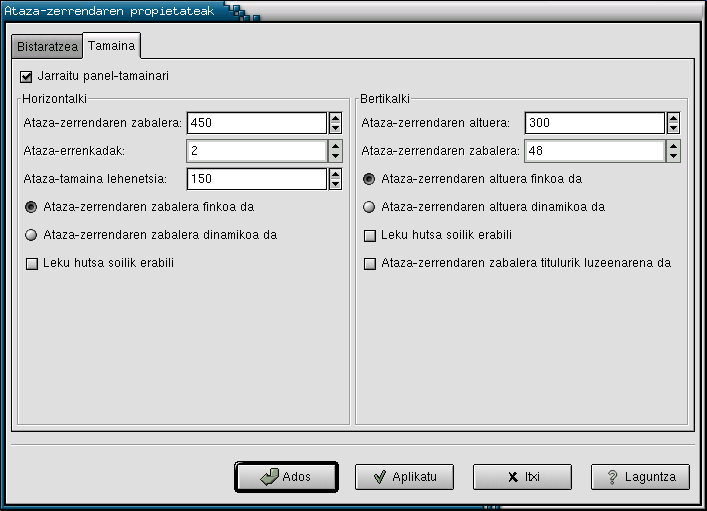Viewport: 707px width, 511px height.
Task: Select Ataza-zerrendaren zabalera dinamikoa da radio
Action: click(x=31, y=235)
